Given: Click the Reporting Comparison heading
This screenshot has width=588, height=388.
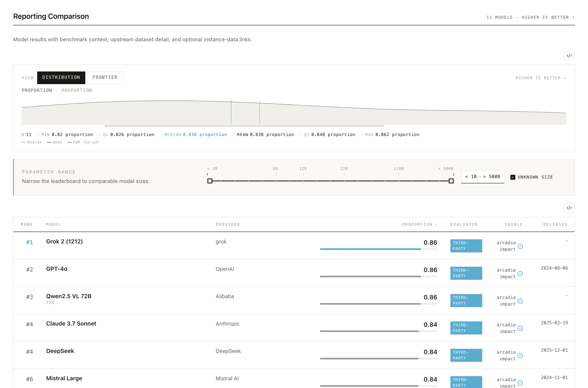Looking at the screenshot, I should click(51, 16).
